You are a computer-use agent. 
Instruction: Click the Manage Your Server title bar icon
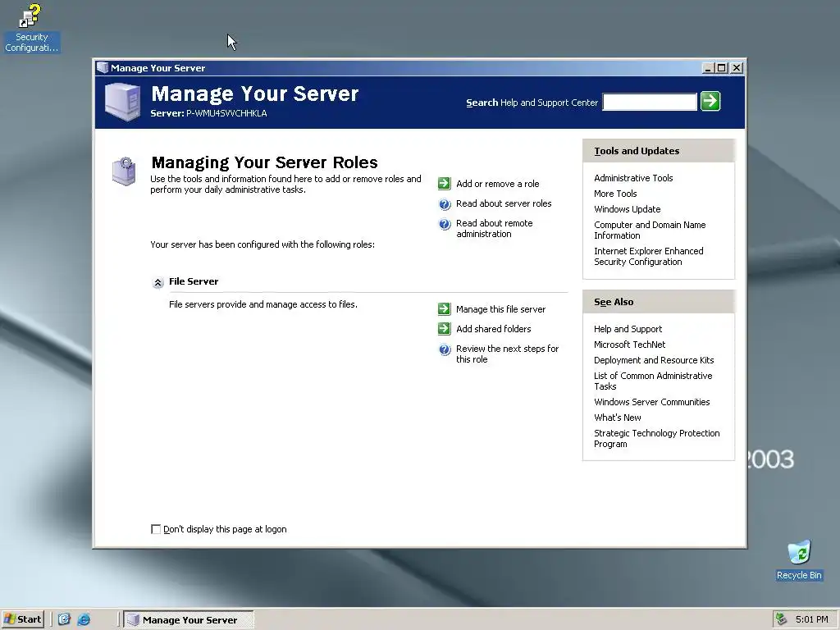103,67
